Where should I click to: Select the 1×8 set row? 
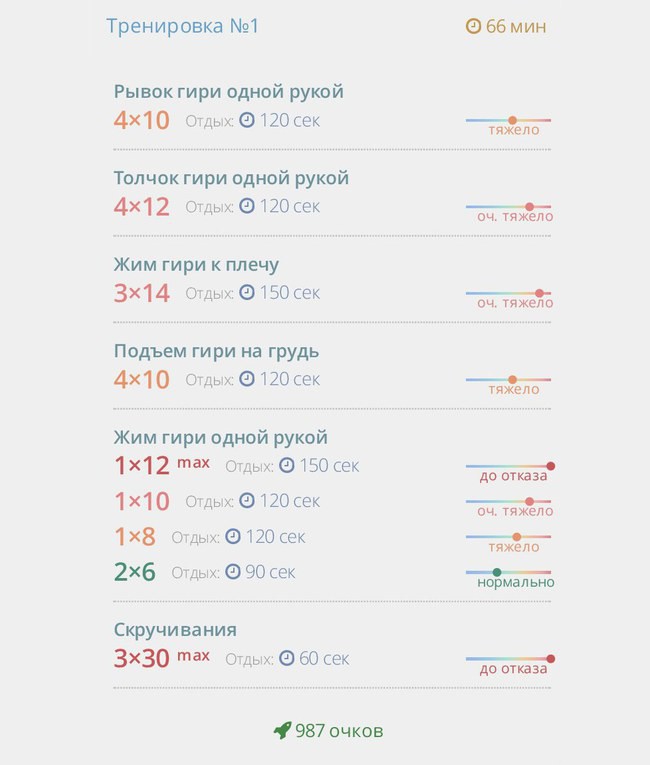(x=332, y=537)
